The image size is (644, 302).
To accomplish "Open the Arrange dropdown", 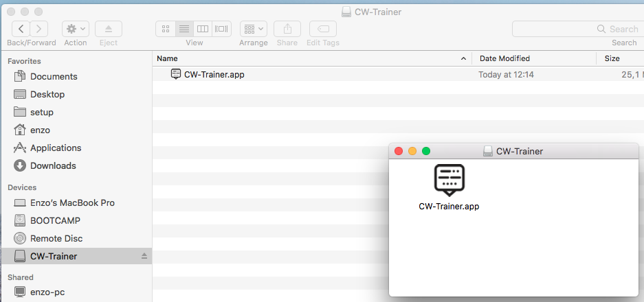I will coord(254,29).
